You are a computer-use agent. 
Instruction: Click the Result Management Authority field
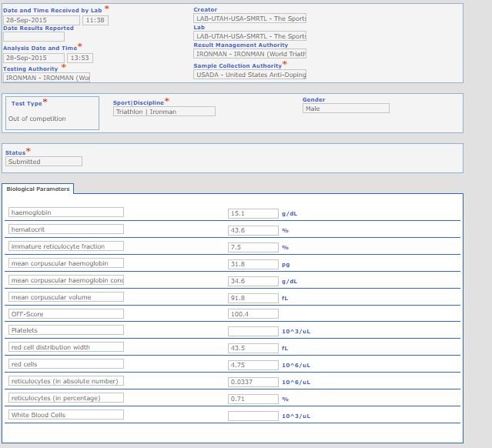[249, 54]
